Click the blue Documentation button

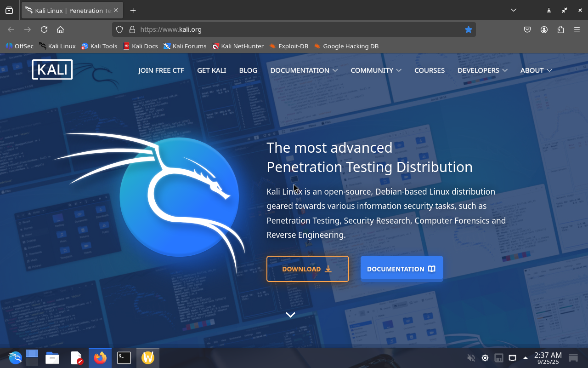click(401, 269)
